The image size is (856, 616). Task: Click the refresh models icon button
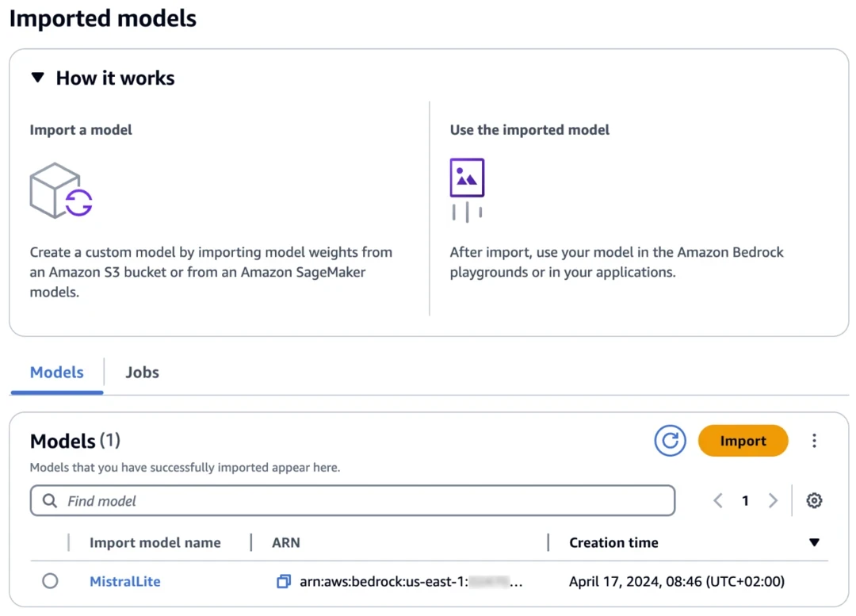coord(670,441)
